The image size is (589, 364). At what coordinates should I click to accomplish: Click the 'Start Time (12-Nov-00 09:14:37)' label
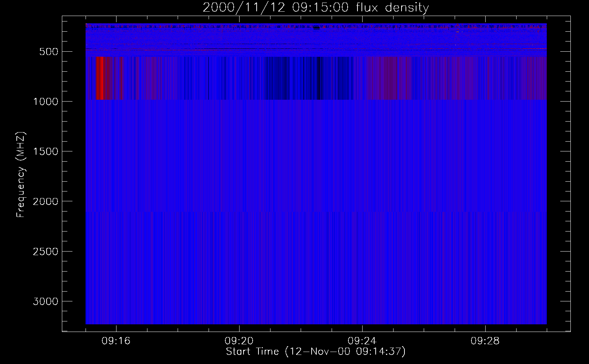pos(316,352)
